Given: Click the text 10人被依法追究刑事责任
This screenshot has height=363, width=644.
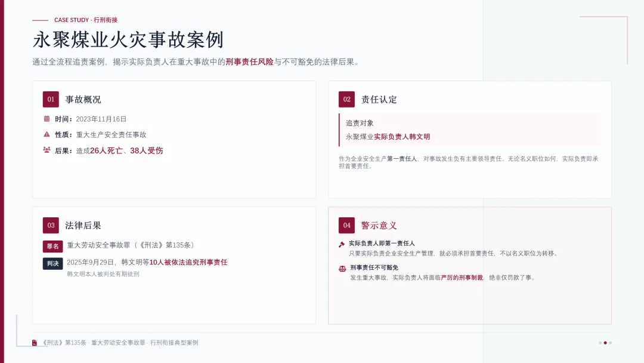Looking at the screenshot, I should (188, 262).
